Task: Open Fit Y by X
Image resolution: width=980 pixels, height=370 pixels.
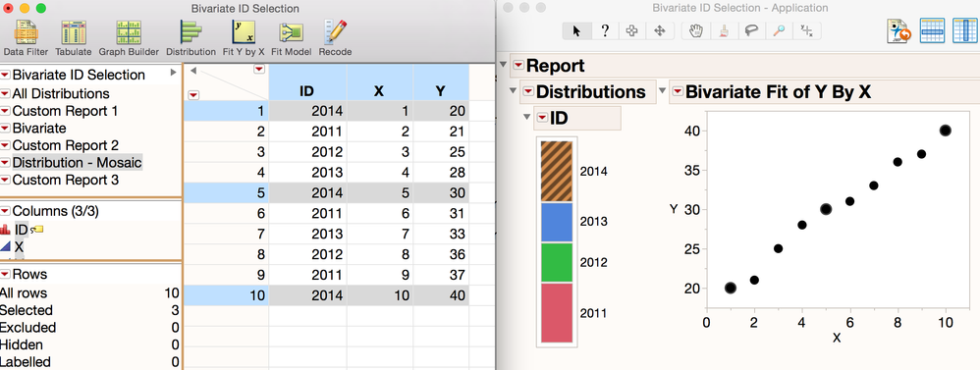Action: pos(244,38)
